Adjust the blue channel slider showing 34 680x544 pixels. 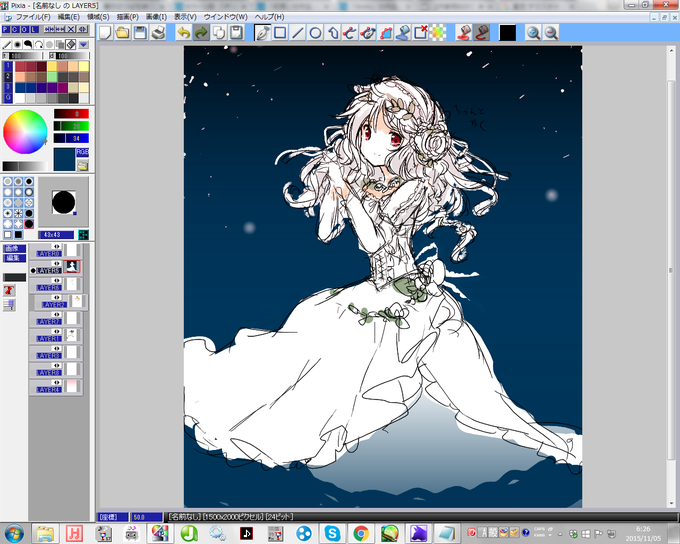click(71, 138)
